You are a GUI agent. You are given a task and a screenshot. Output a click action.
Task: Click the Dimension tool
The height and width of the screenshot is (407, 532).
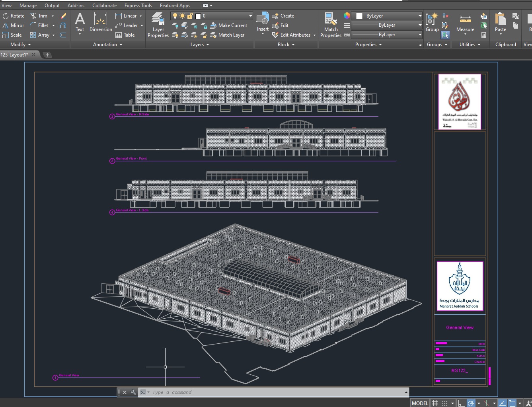[101, 22]
